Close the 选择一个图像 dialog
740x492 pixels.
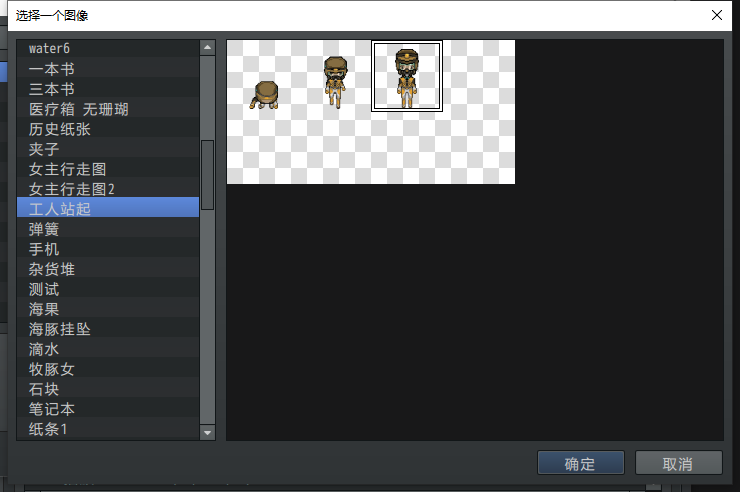coord(716,15)
